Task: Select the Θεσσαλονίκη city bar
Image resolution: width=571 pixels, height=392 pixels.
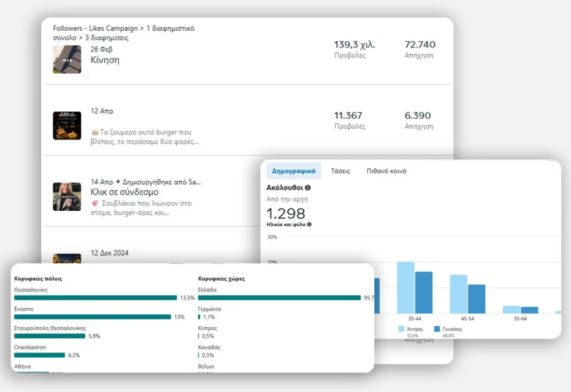Action: (95, 298)
